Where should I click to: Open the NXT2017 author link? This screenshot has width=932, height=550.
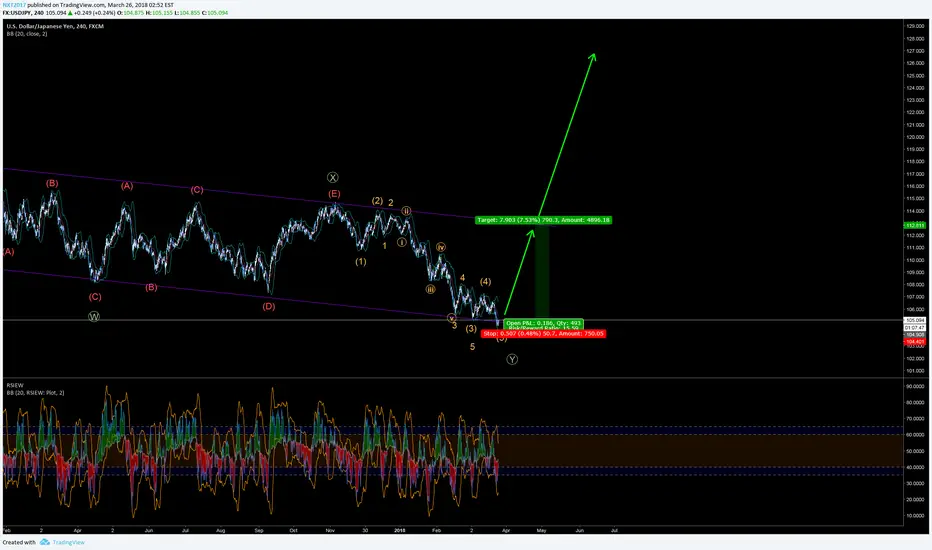point(14,5)
